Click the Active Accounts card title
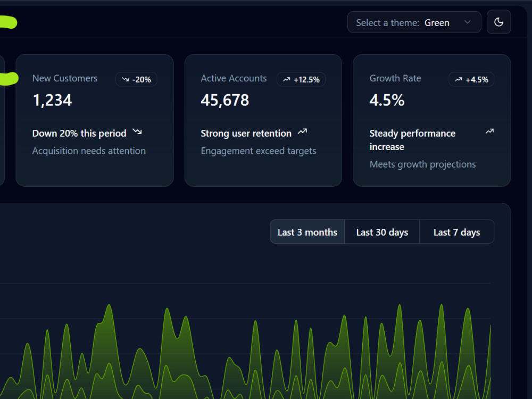Viewport: 532px width, 399px height. pyautogui.click(x=234, y=78)
